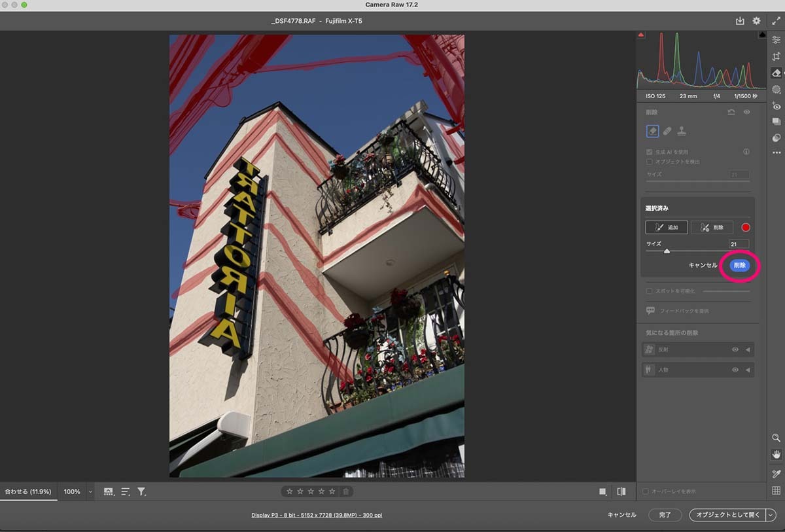
Task: Click the red overlay color swatch
Action: coord(746,227)
